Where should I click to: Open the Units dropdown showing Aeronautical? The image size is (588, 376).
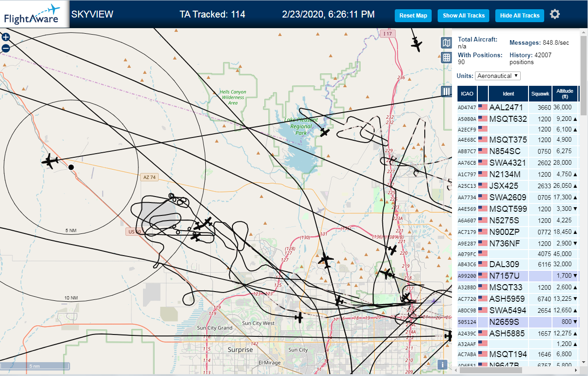coord(498,76)
